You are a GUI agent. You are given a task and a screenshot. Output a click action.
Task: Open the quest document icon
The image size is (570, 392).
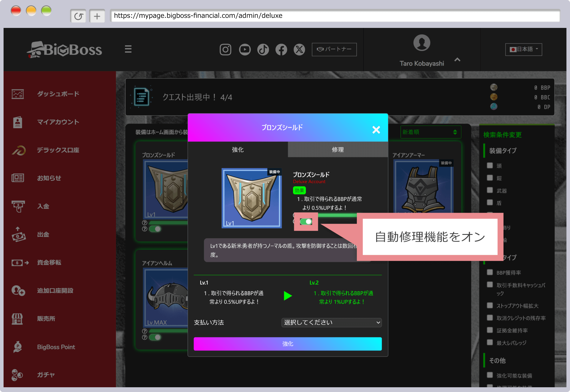pyautogui.click(x=141, y=97)
